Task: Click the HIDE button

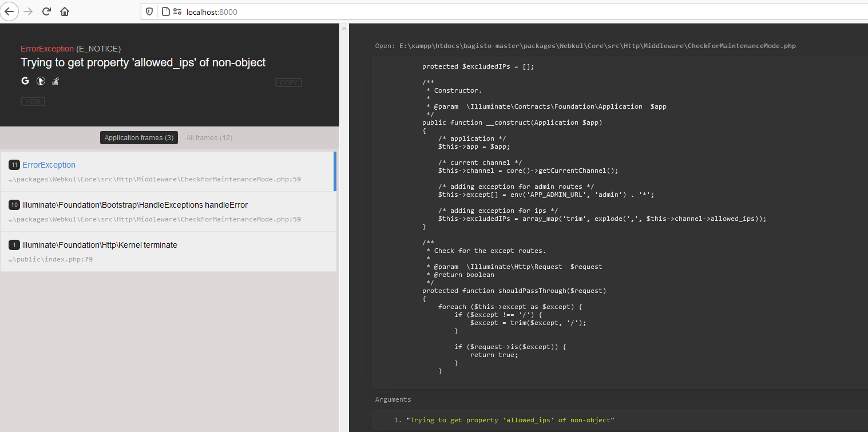Action: click(x=33, y=101)
